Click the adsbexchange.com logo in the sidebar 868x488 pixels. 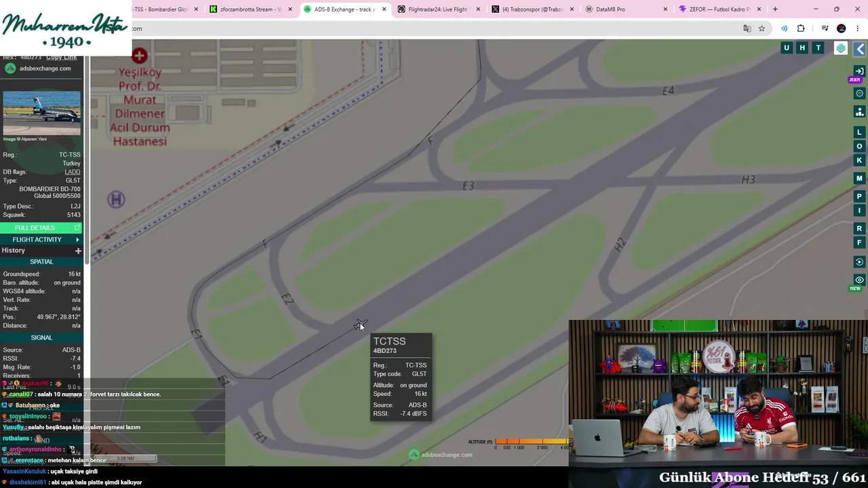coord(38,68)
